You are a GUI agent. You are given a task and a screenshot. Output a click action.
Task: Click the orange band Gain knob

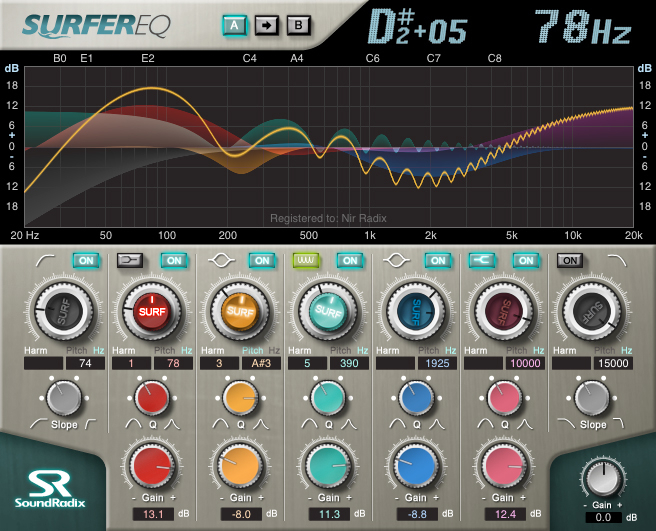240,465
